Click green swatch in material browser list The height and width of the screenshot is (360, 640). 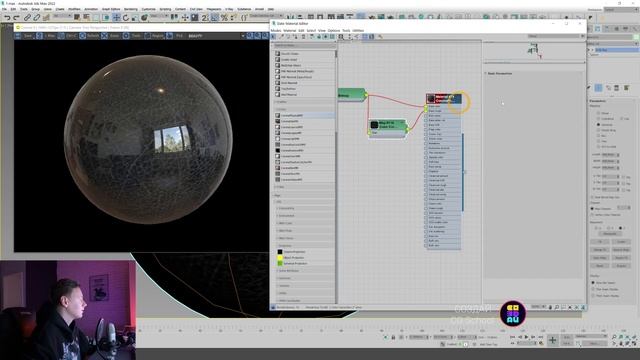click(280, 263)
